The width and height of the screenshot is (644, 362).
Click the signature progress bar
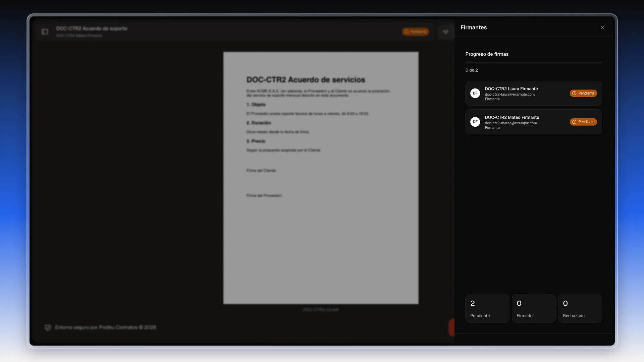point(533,62)
